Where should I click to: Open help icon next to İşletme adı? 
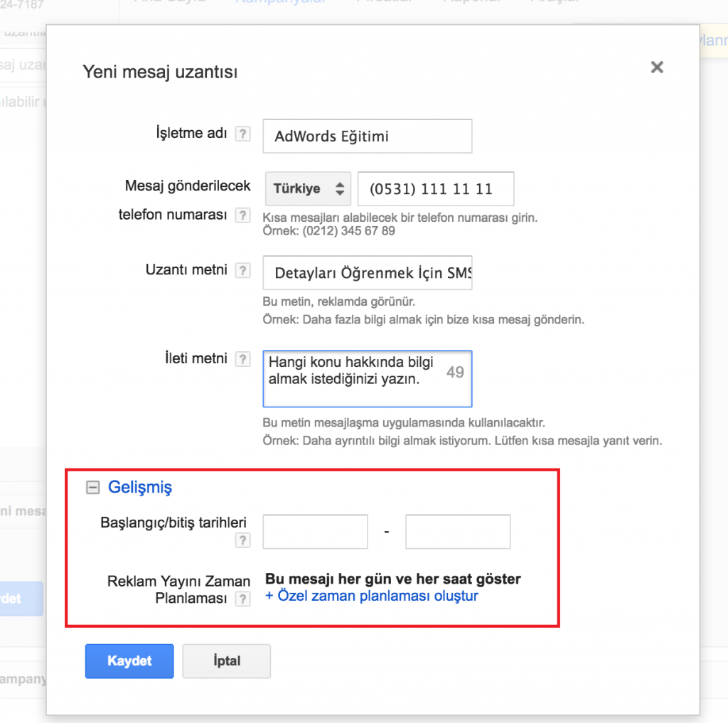click(x=243, y=134)
